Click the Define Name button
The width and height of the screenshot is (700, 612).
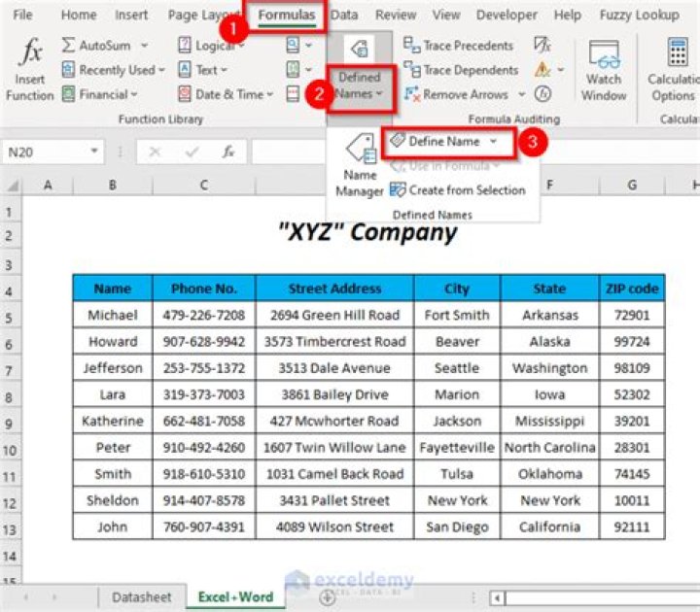443,142
